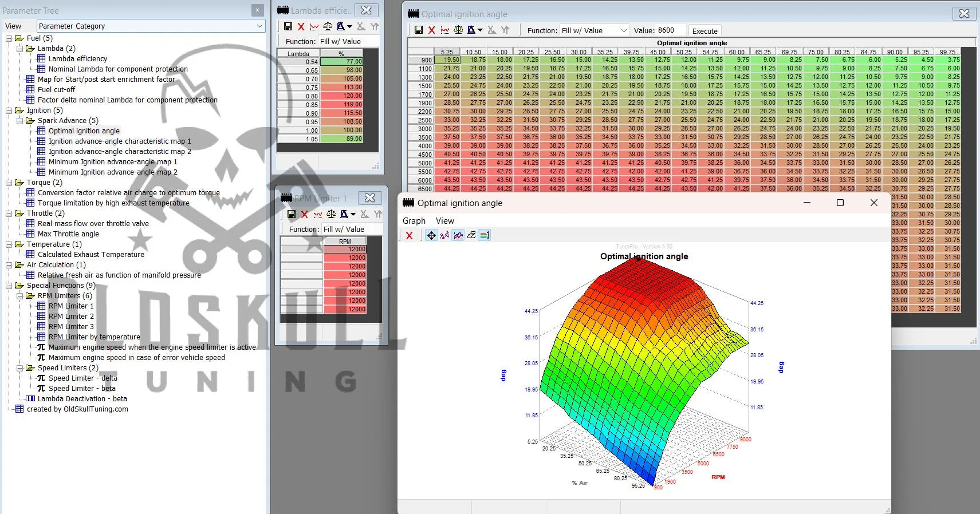Click red X cancel icon in graph window

(x=409, y=235)
